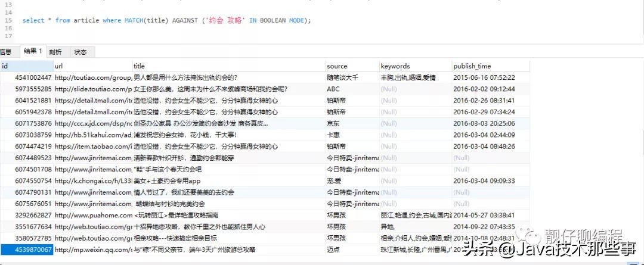Switch to the 结果 1 tab
This screenshot has height=265, width=644.
coord(32,52)
